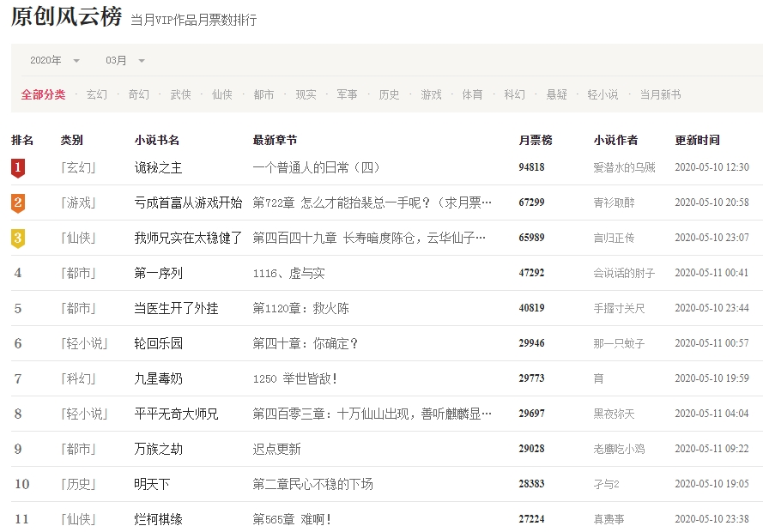
Task: Open the 03月 month dropdown
Action: pyautogui.click(x=125, y=61)
